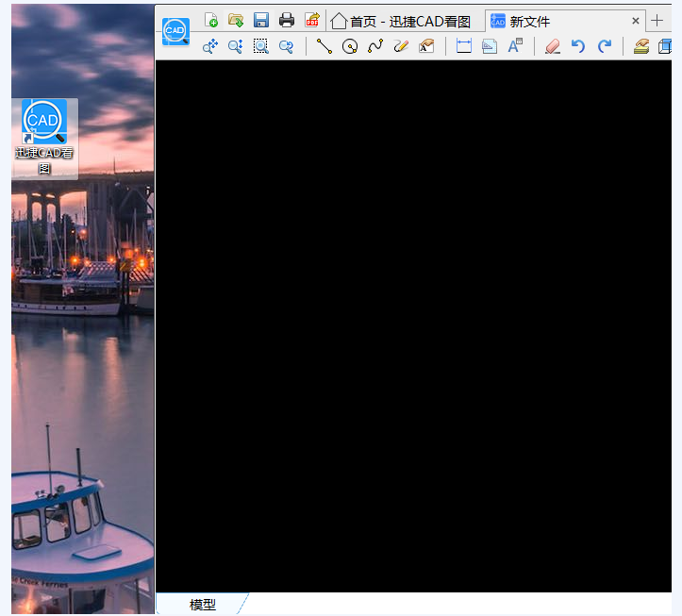The height and width of the screenshot is (616, 682).
Task: Select the line drawing tool
Action: pos(324,46)
